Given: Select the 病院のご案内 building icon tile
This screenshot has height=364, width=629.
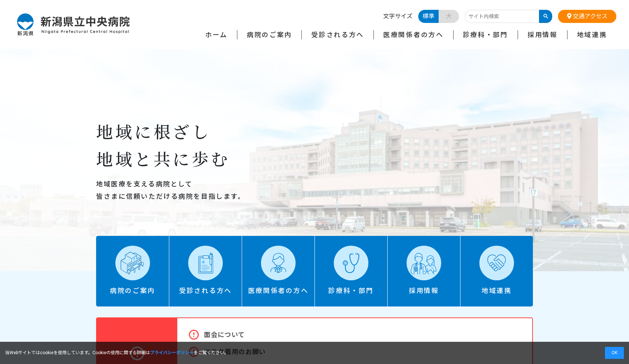Looking at the screenshot, I should click(132, 263).
